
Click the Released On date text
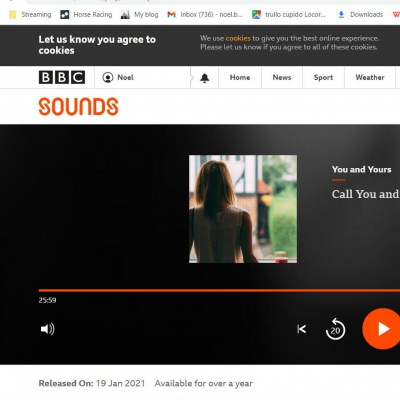(92, 383)
